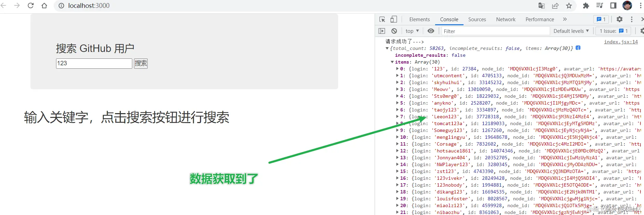Image resolution: width=644 pixels, height=215 pixels.
Task: Expand item 11 login 'Corsage'
Action: point(397,144)
